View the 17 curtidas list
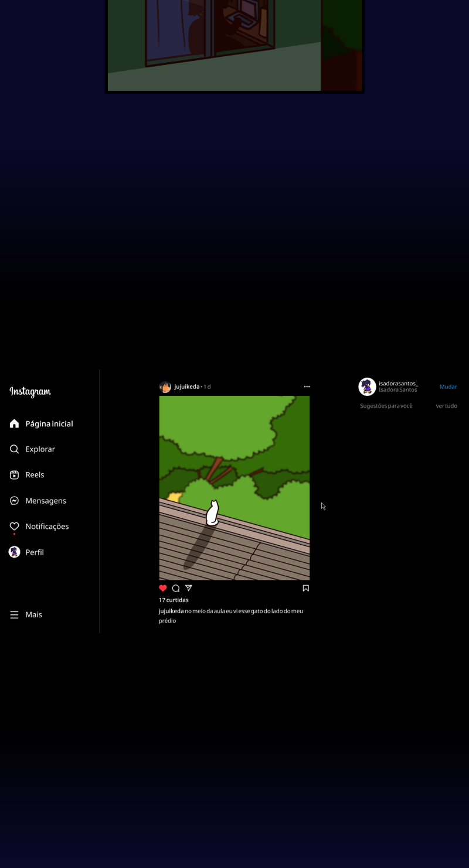Screen dimensions: 469x868 [174, 600]
